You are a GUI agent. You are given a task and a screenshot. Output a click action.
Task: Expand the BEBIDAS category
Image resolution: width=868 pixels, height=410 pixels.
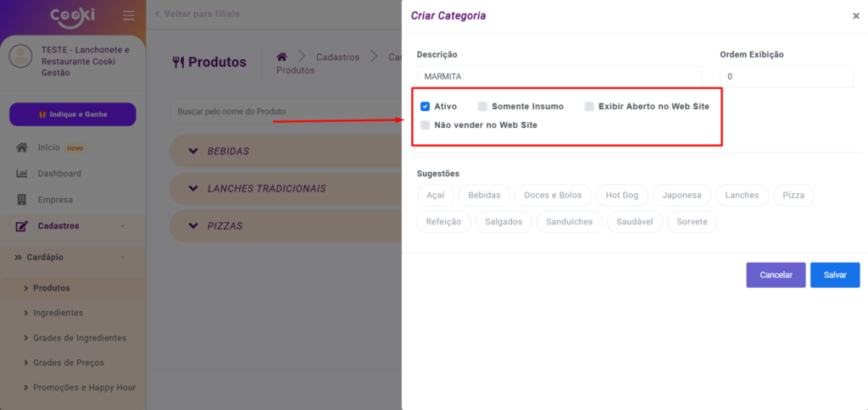point(192,152)
